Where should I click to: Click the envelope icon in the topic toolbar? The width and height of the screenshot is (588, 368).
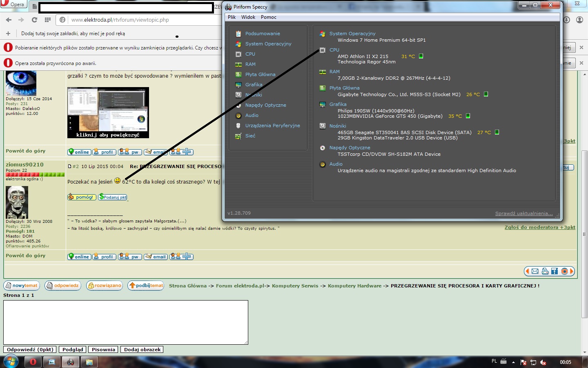coord(535,271)
